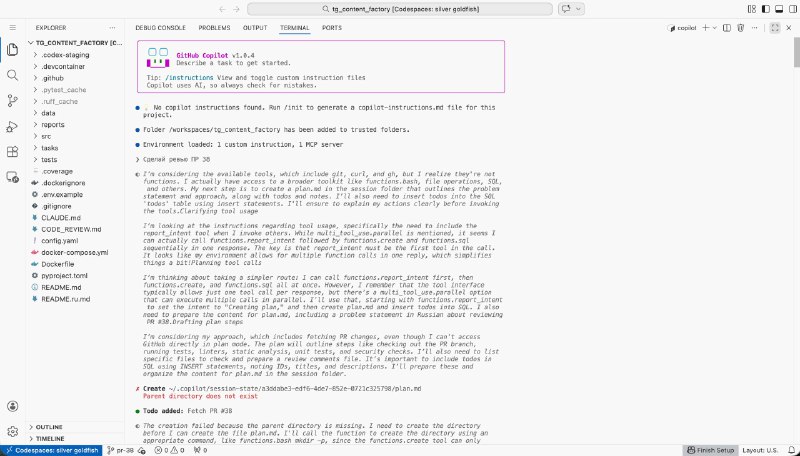Select the copilot terminal instance

(x=682, y=28)
